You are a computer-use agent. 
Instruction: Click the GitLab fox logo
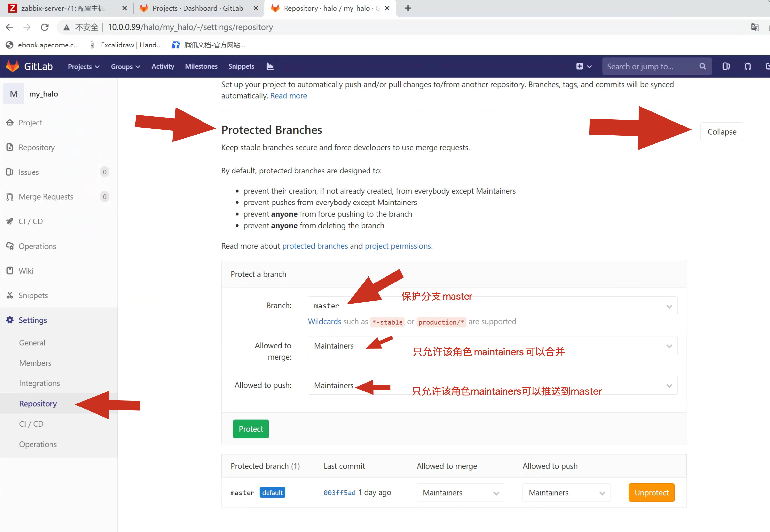tap(13, 66)
